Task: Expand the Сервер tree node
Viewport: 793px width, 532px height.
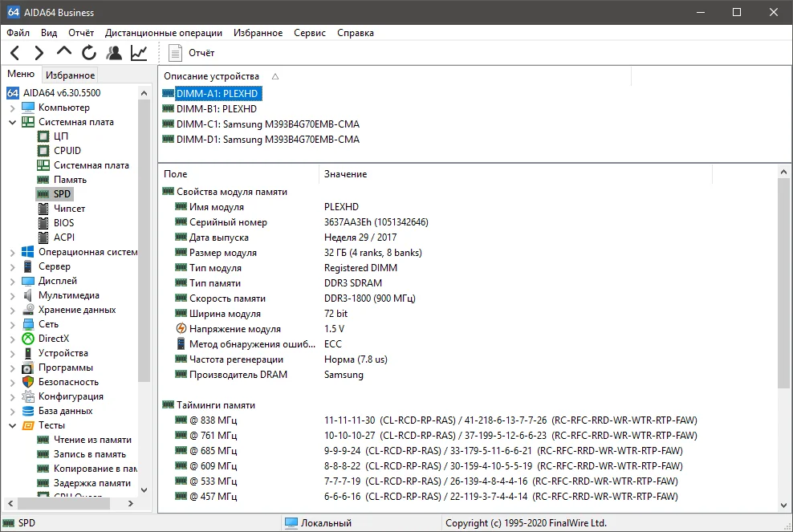Action: click(13, 266)
